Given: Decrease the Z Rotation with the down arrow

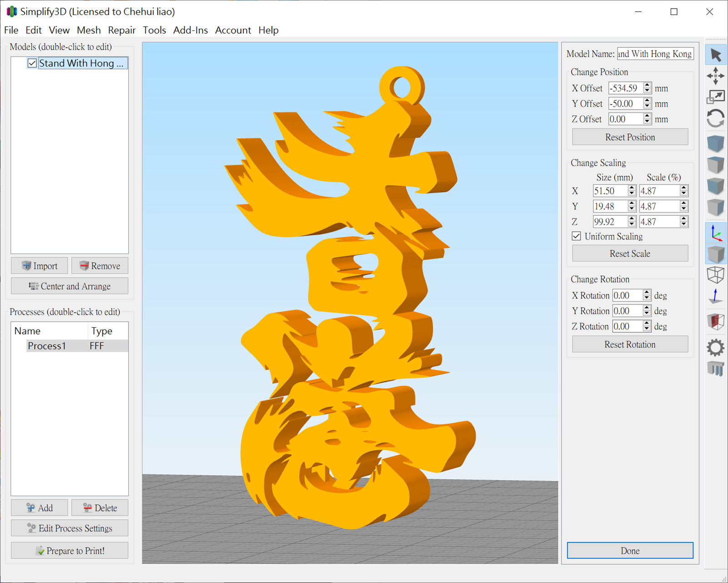Looking at the screenshot, I should pos(647,329).
